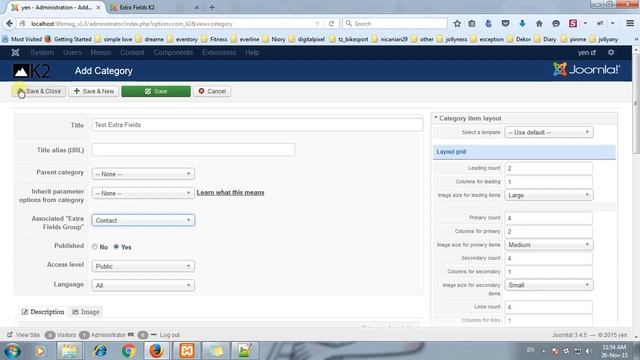Image resolution: width=640 pixels, height=360 pixels.
Task: Open Parent category dropdown
Action: 143,174
